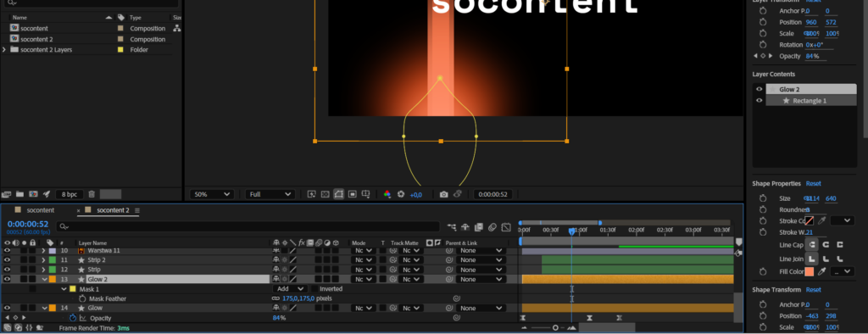Switch to the socontent timeline tab
This screenshot has width=868, height=334.
click(x=41, y=210)
